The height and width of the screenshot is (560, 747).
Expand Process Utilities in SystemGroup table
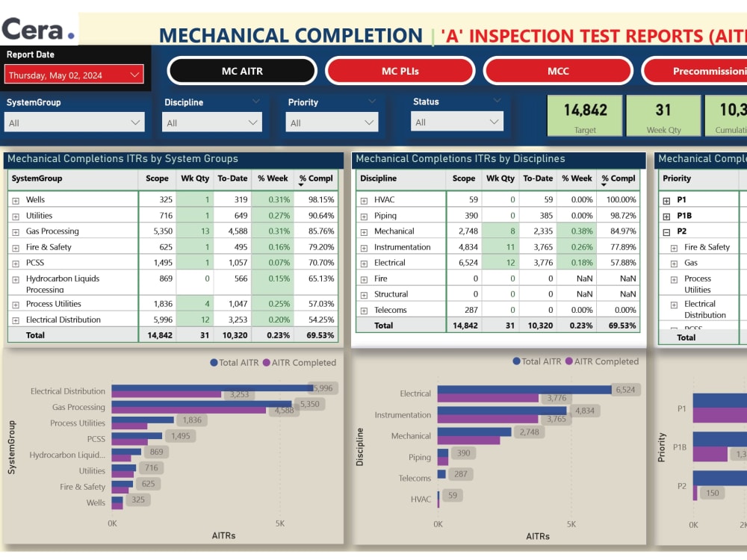16,305
